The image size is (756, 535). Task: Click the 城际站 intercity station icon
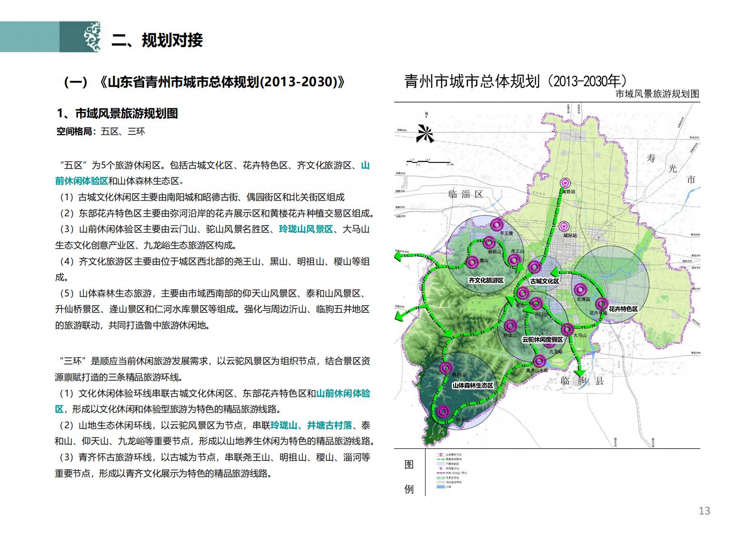[565, 227]
